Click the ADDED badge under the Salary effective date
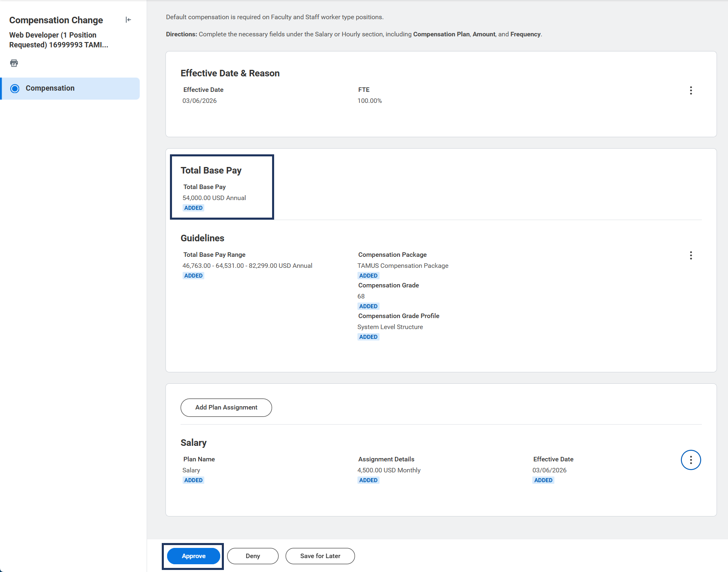The width and height of the screenshot is (728, 572). [x=543, y=480]
